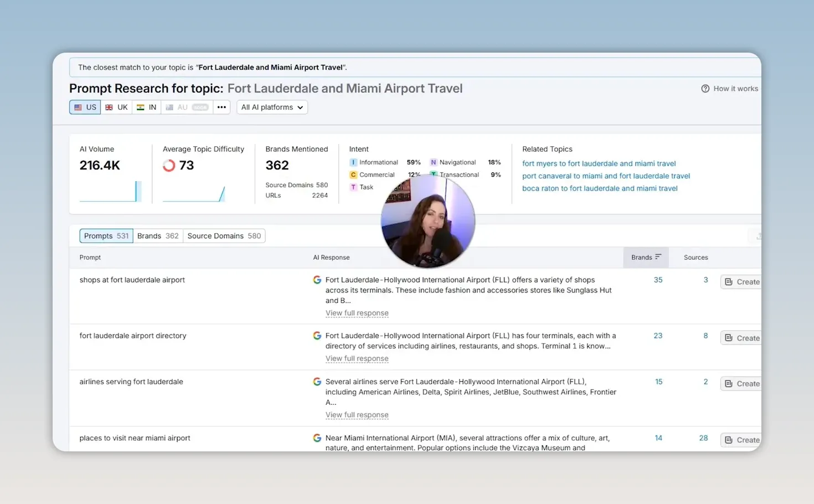814x504 pixels.
Task: Open the 15 brands count in airlines row
Action: click(659, 382)
